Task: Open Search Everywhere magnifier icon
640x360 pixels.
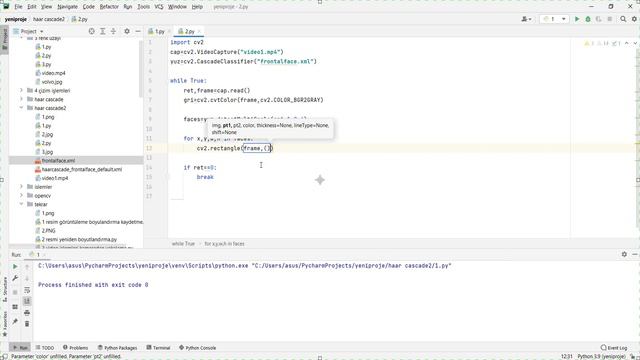Action: coord(623,19)
